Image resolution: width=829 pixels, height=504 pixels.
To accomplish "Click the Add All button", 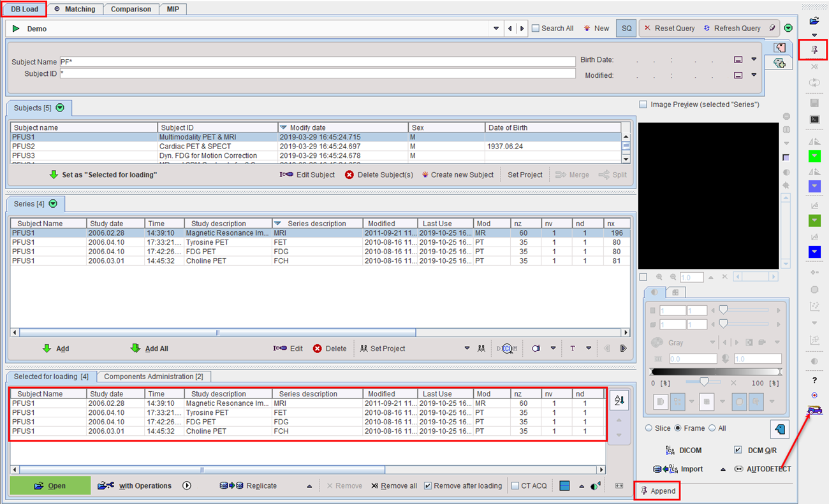I will 150,349.
